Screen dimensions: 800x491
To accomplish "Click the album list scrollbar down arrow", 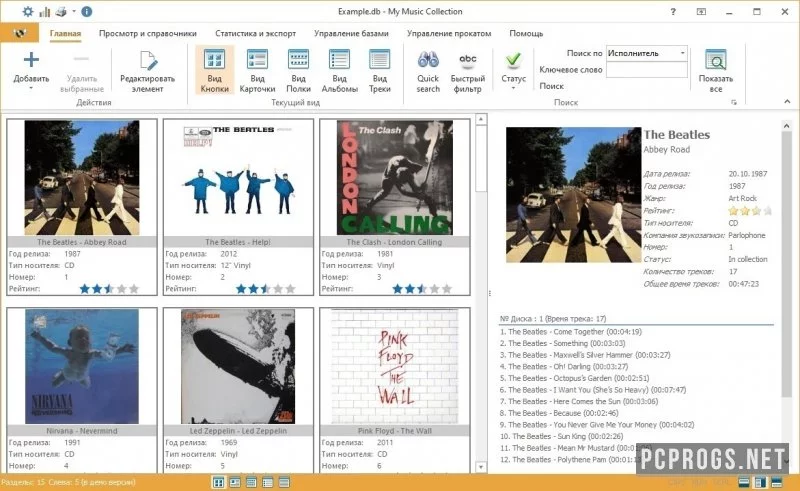I will 481,467.
